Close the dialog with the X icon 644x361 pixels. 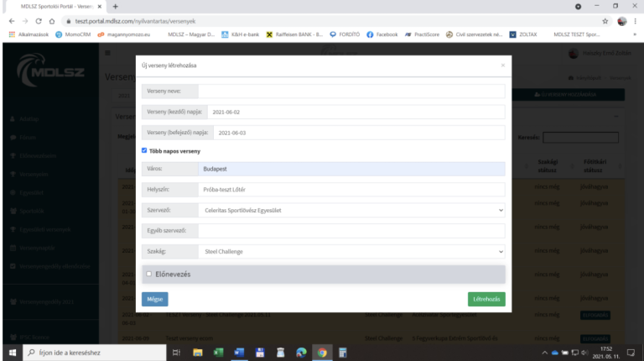point(502,65)
